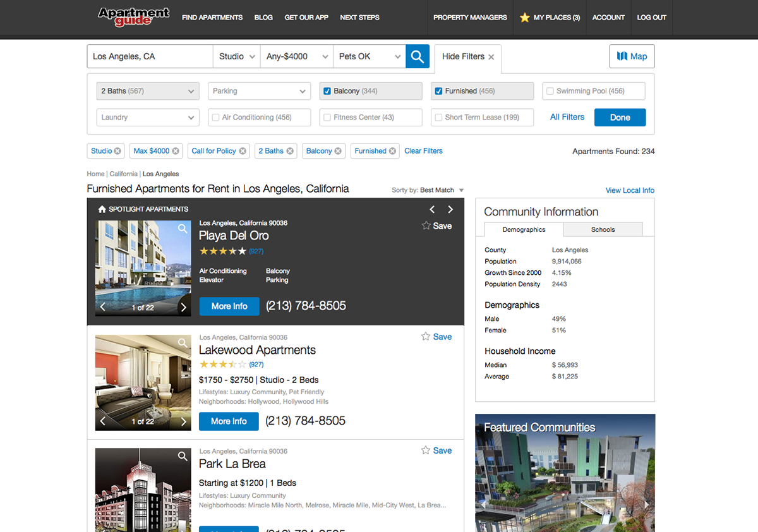The width and height of the screenshot is (758, 532).
Task: Zoom the Lakewood Apartments photo with its magnifier icon
Action: tap(183, 343)
